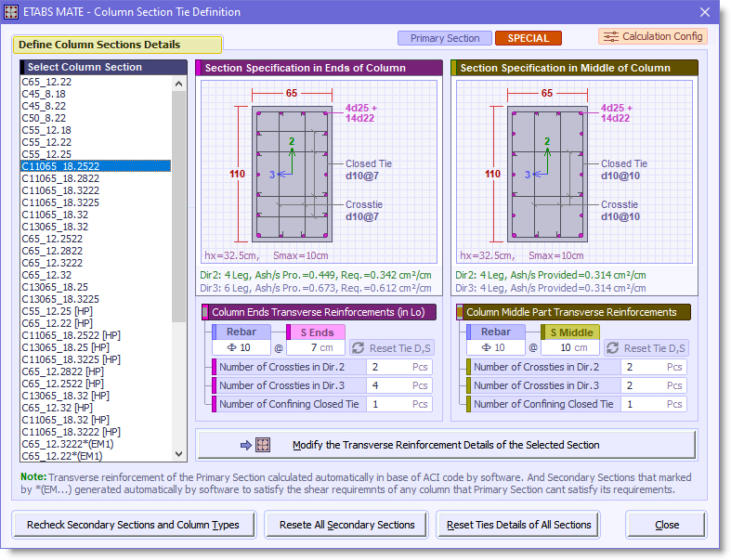Click the list scroll-down arrow
The image size is (731, 560).
click(178, 454)
